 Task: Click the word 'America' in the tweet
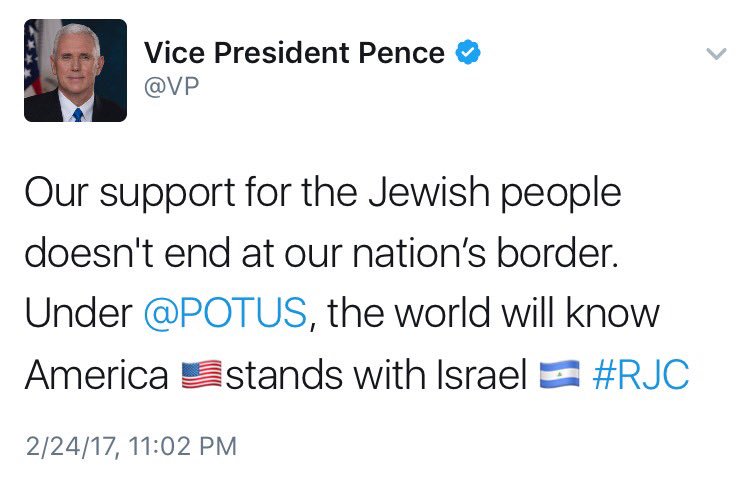tap(97, 374)
